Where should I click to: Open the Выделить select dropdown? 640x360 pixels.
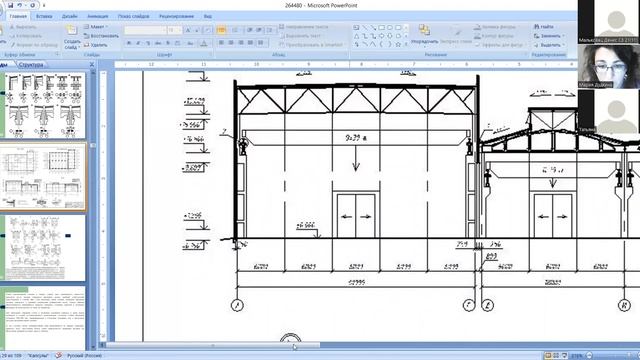(549, 45)
